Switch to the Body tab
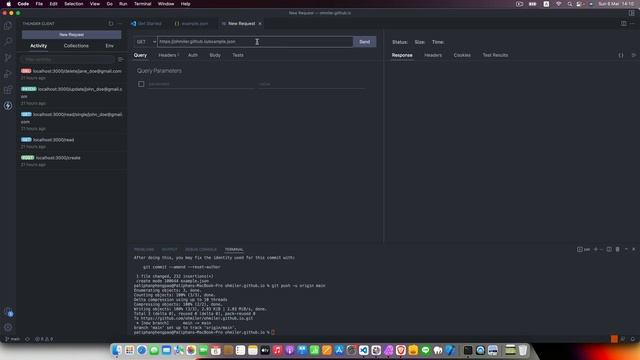This screenshot has width=640, height=360. click(x=215, y=55)
